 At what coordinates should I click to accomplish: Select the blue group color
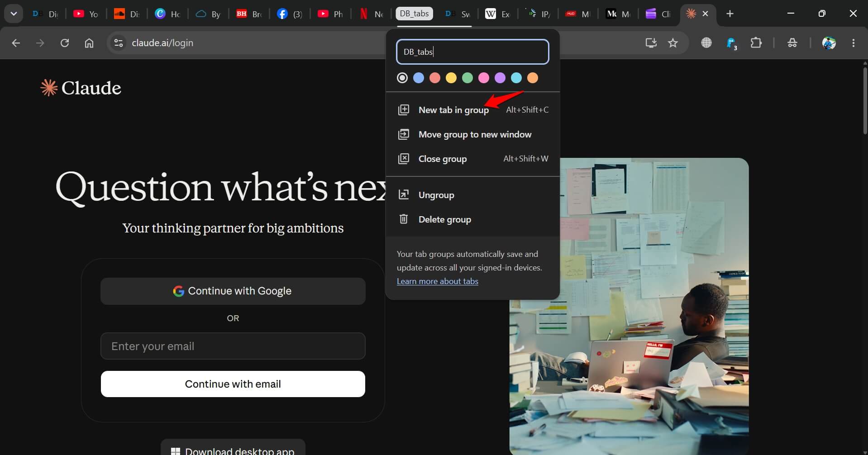(x=419, y=78)
